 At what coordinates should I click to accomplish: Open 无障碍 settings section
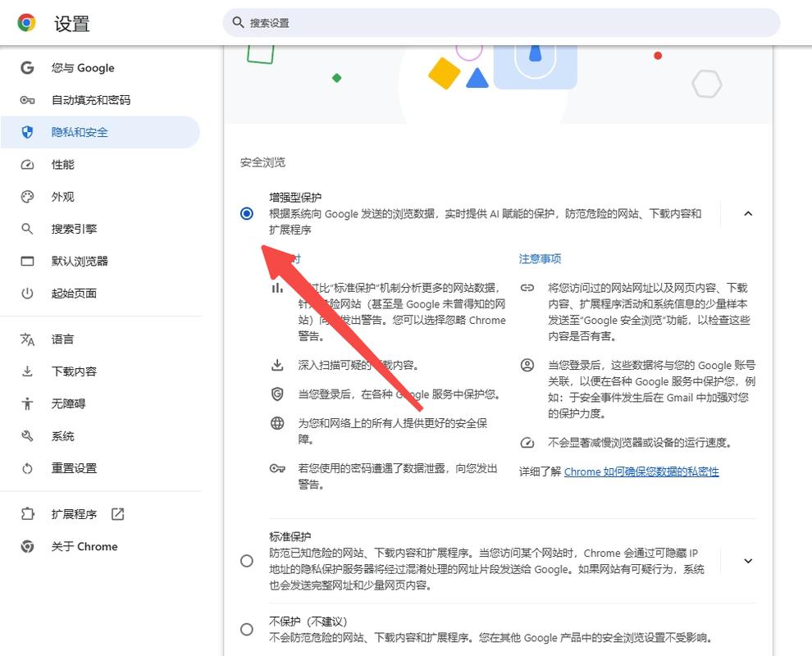click(x=100, y=403)
